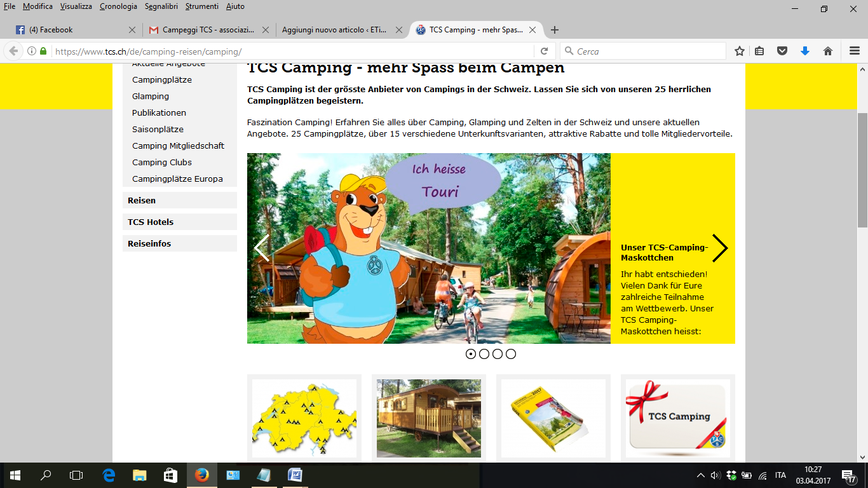Launch Microsoft Edge from the taskbar
The image size is (868, 488).
click(109, 475)
